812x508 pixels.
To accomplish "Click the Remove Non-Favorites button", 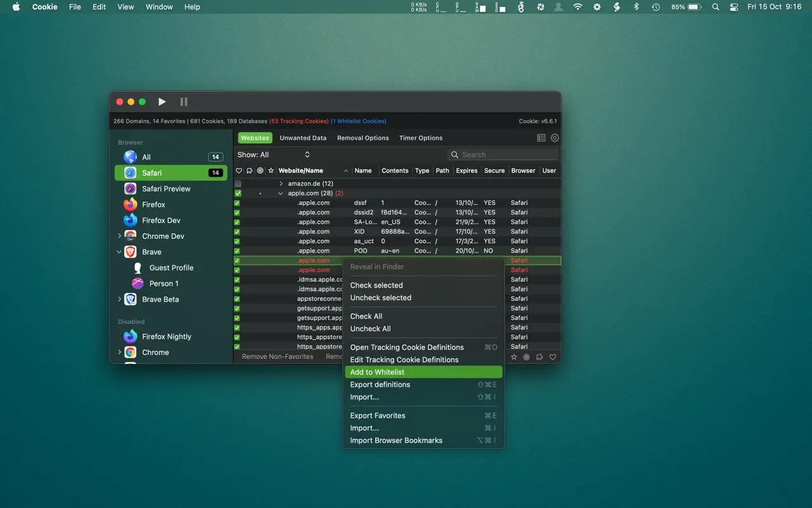I will pyautogui.click(x=277, y=357).
